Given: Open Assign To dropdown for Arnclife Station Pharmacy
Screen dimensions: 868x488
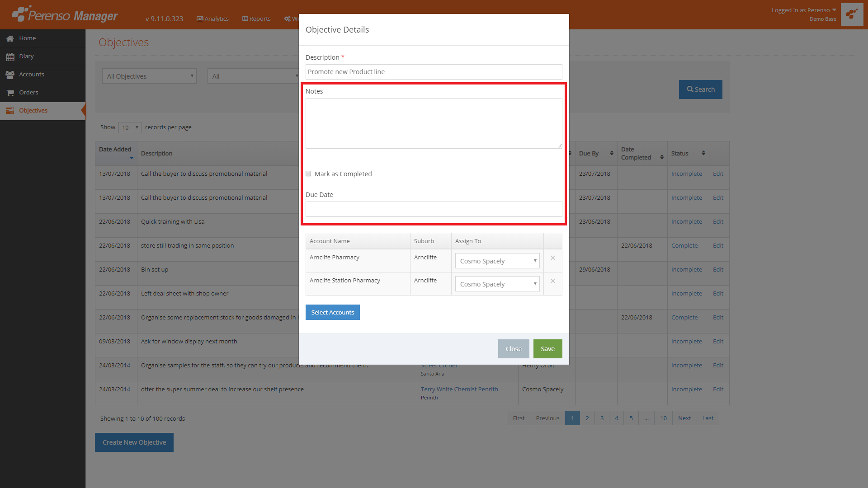Looking at the screenshot, I should click(497, 284).
